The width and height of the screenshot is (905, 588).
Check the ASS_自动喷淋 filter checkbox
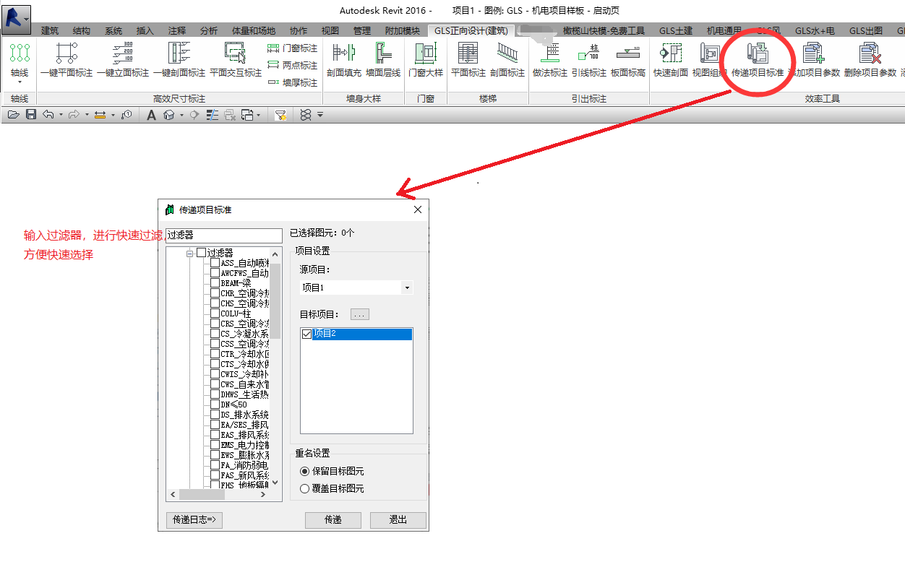pos(215,263)
